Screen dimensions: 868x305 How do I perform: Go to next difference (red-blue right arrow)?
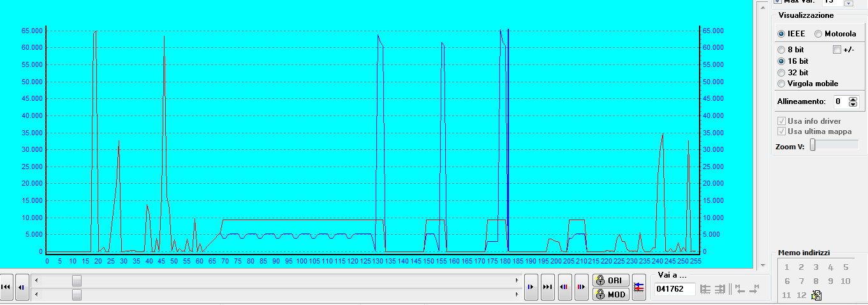pyautogui.click(x=581, y=287)
